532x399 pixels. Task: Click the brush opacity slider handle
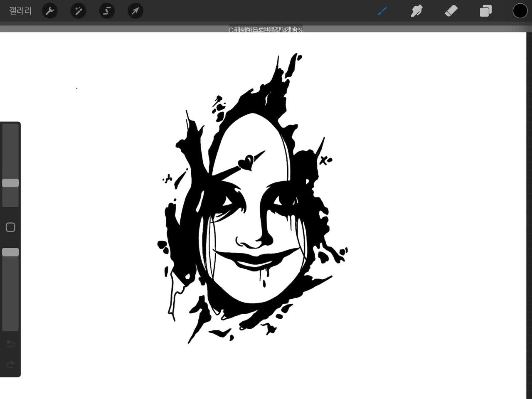pos(10,252)
